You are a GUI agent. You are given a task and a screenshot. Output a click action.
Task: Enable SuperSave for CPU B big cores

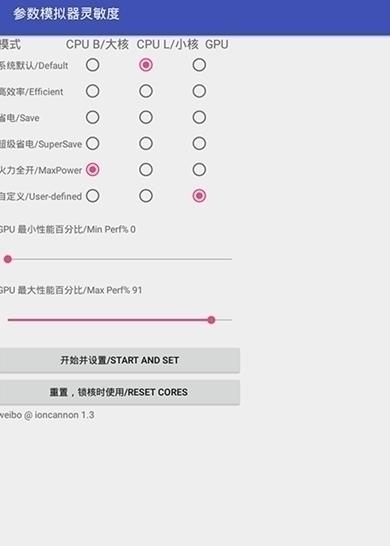pyautogui.click(x=93, y=143)
